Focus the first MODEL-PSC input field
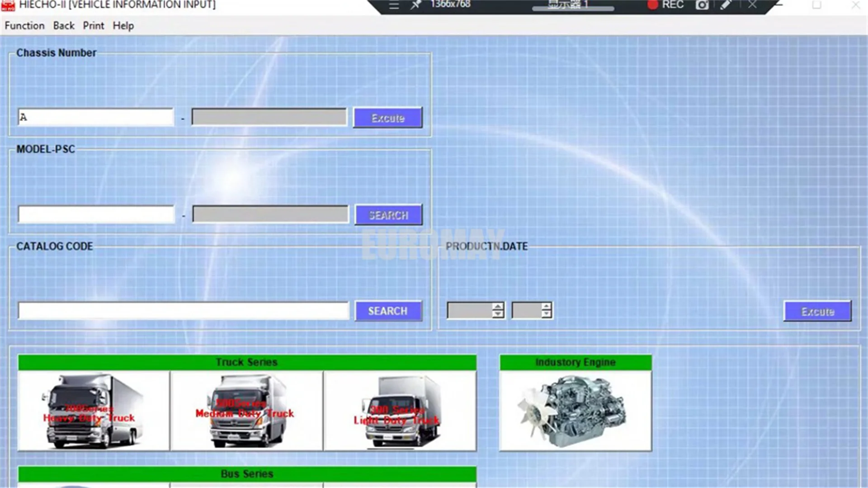Screen dimensions: 868x488 click(96, 214)
